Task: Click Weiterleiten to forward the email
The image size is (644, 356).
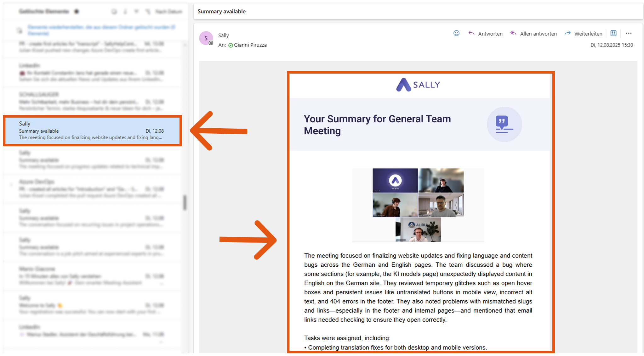Action: pos(583,34)
